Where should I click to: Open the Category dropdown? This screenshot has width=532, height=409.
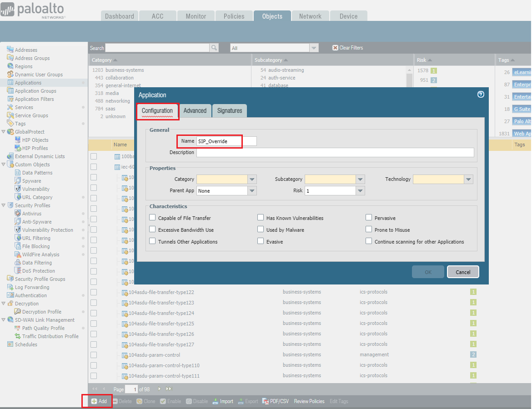pyautogui.click(x=252, y=179)
